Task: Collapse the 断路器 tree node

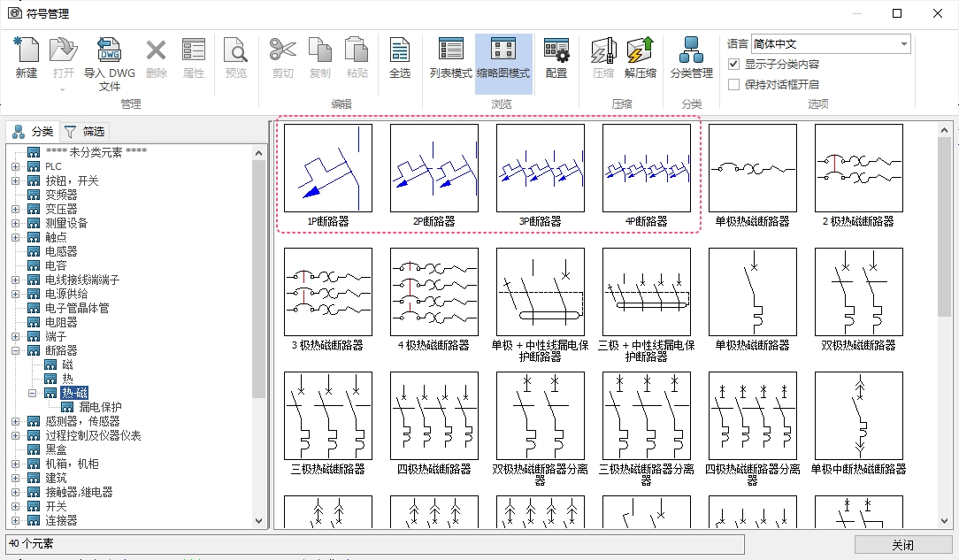Action: 15,350
